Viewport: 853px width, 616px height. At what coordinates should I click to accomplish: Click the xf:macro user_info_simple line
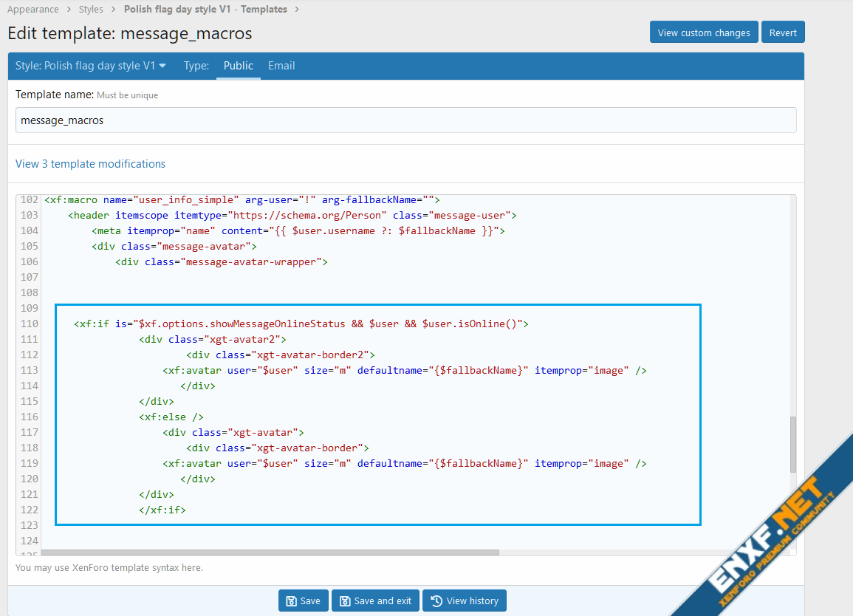pyautogui.click(x=242, y=199)
